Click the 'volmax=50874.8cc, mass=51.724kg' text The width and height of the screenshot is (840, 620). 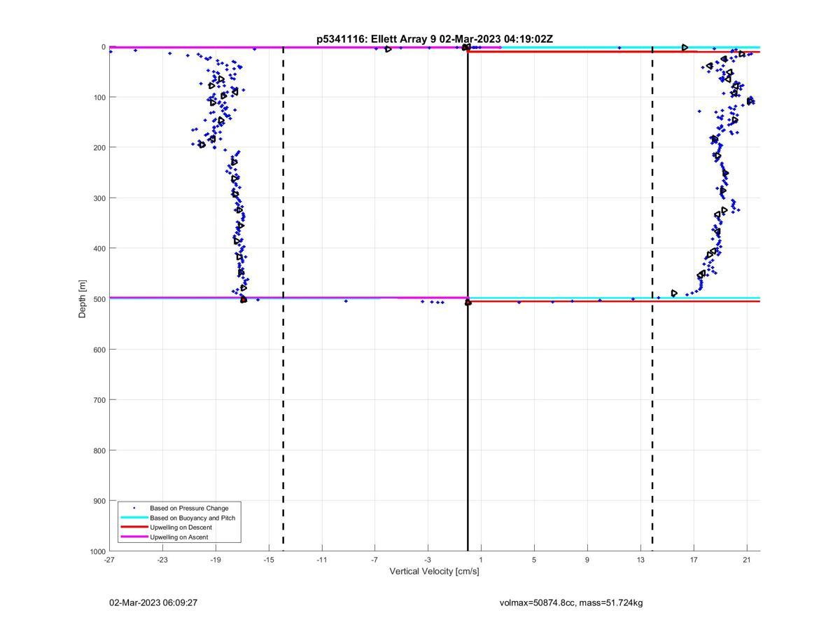click(x=571, y=602)
